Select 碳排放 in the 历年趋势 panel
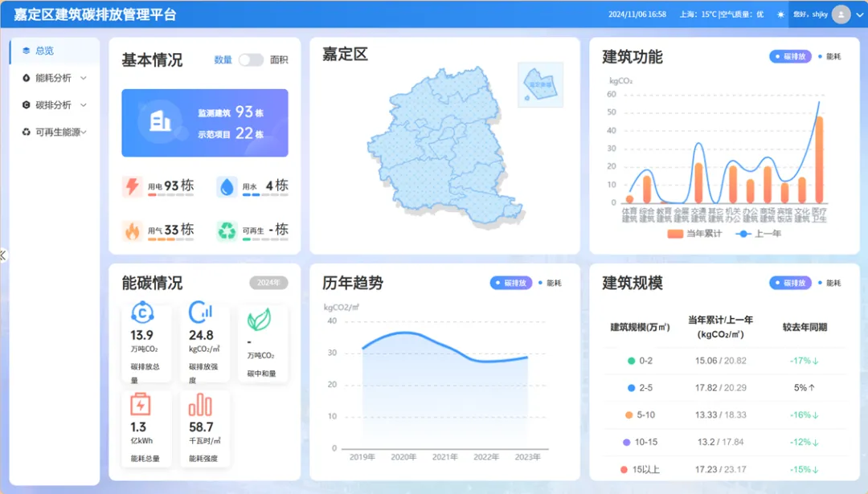Screen dimensions: 868x494 point(512,283)
